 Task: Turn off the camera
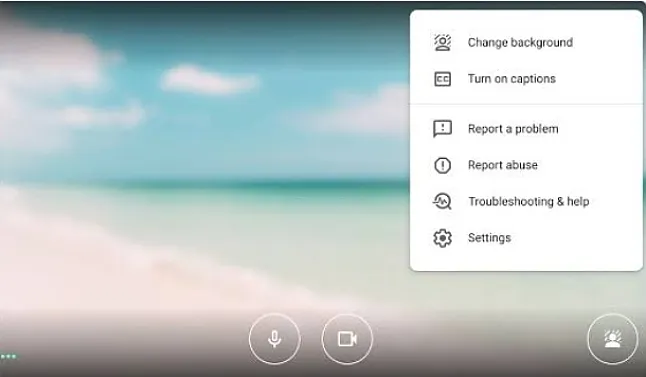pos(347,339)
